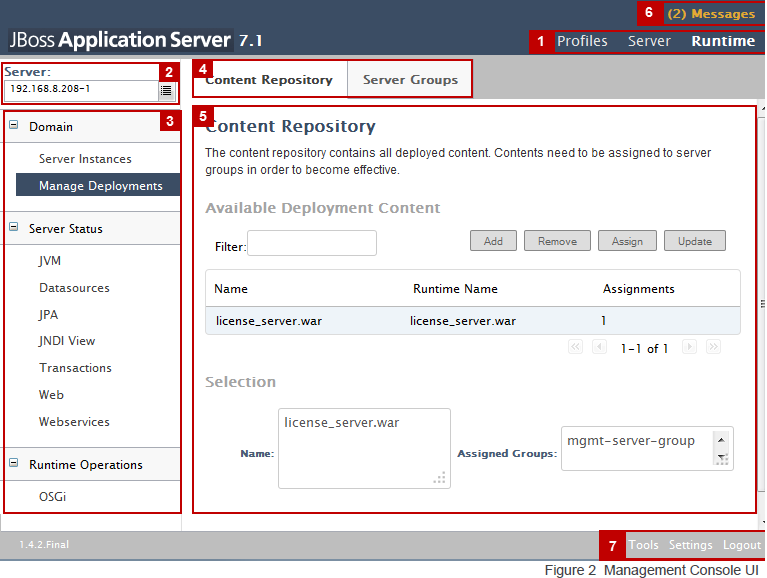Image resolution: width=767 pixels, height=578 pixels.
Task: Collapse the Domain section
Action: pyautogui.click(x=14, y=125)
